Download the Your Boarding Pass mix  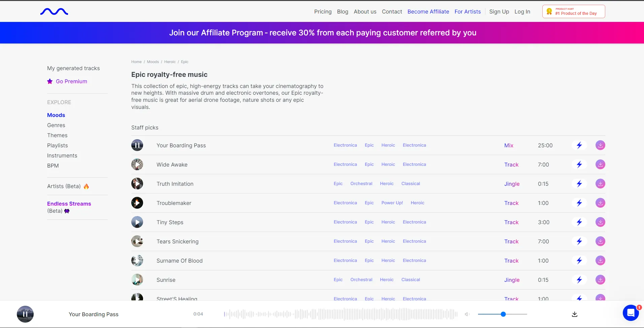[600, 145]
